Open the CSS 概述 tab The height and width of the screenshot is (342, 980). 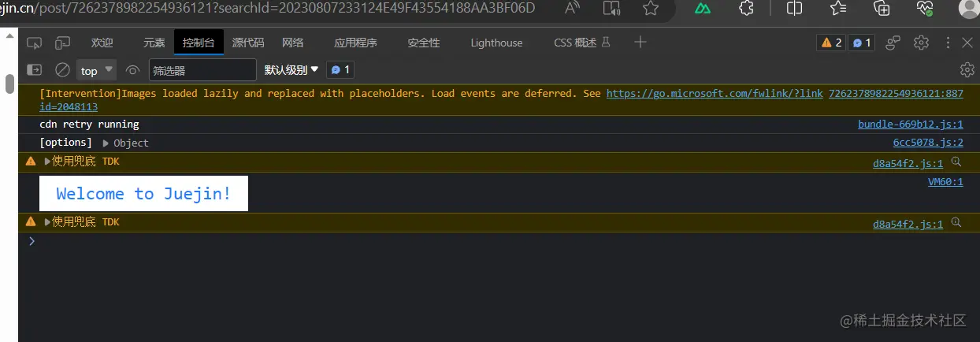582,43
